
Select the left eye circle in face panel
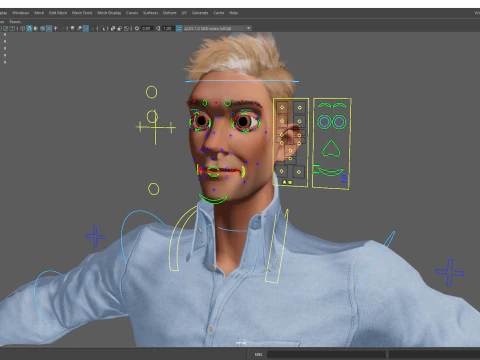324,122
